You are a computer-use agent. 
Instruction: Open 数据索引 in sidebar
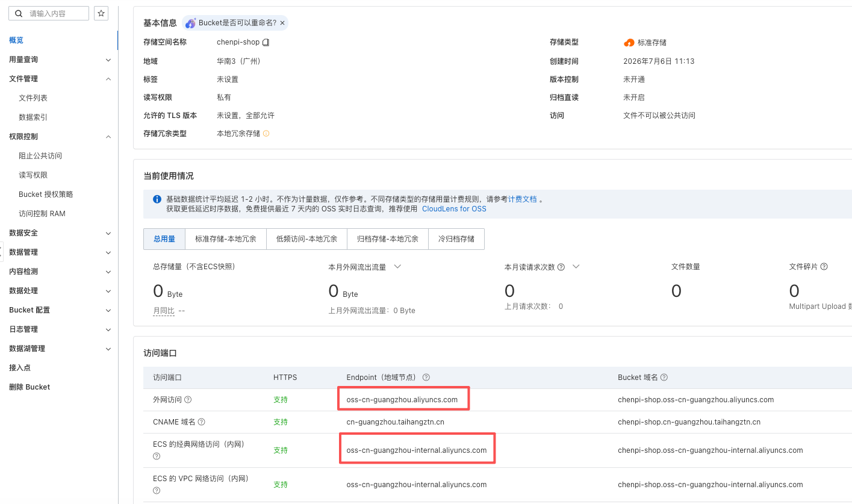click(33, 117)
